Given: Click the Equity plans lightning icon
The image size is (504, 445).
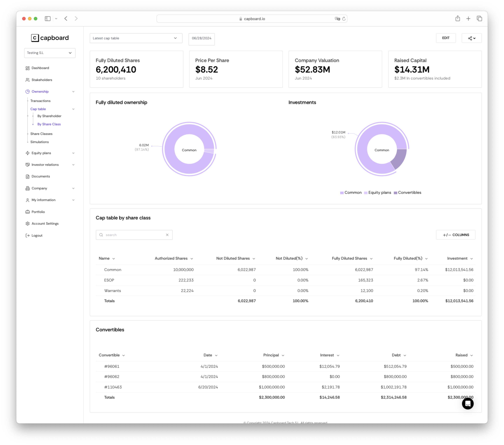Looking at the screenshot, I should coord(28,153).
